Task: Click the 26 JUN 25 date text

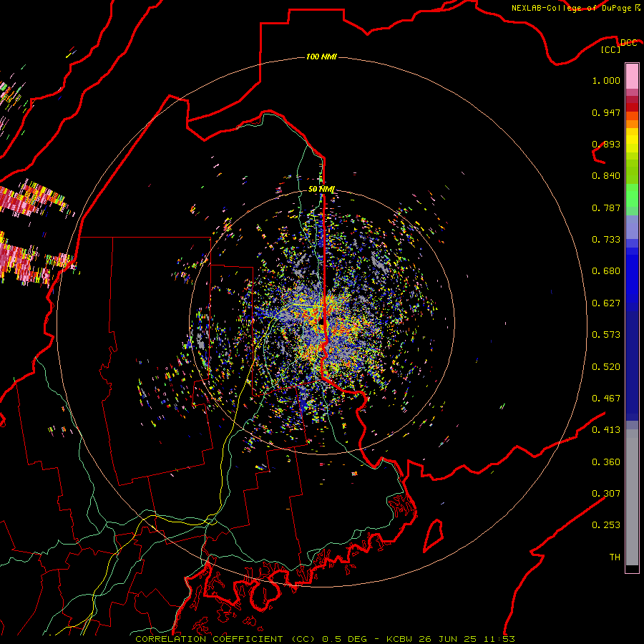Action: pyautogui.click(x=448, y=639)
